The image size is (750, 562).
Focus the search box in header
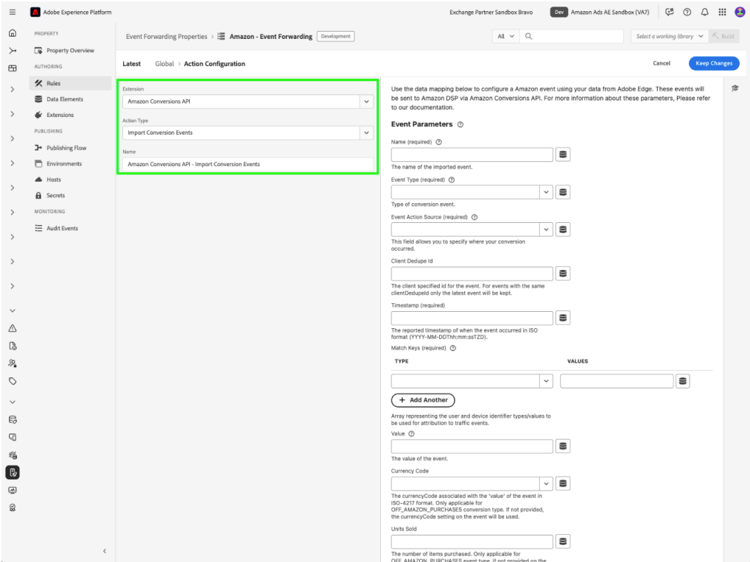click(572, 36)
